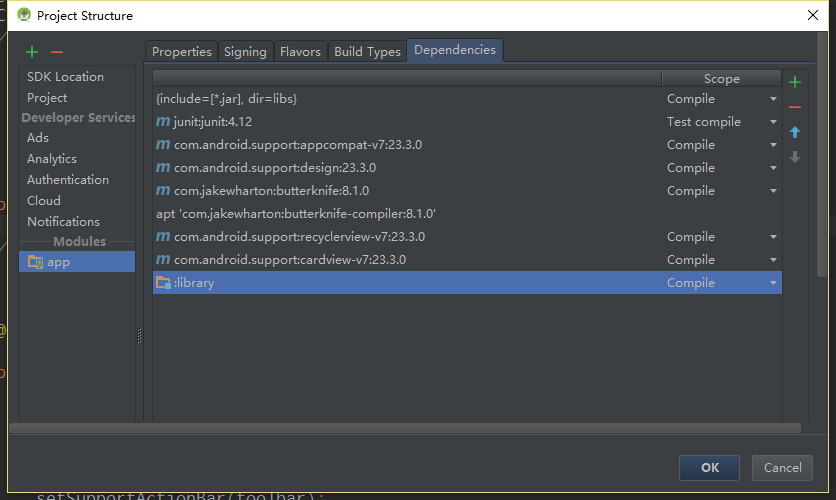Click the appcompat-v7 maven icon

163,144
